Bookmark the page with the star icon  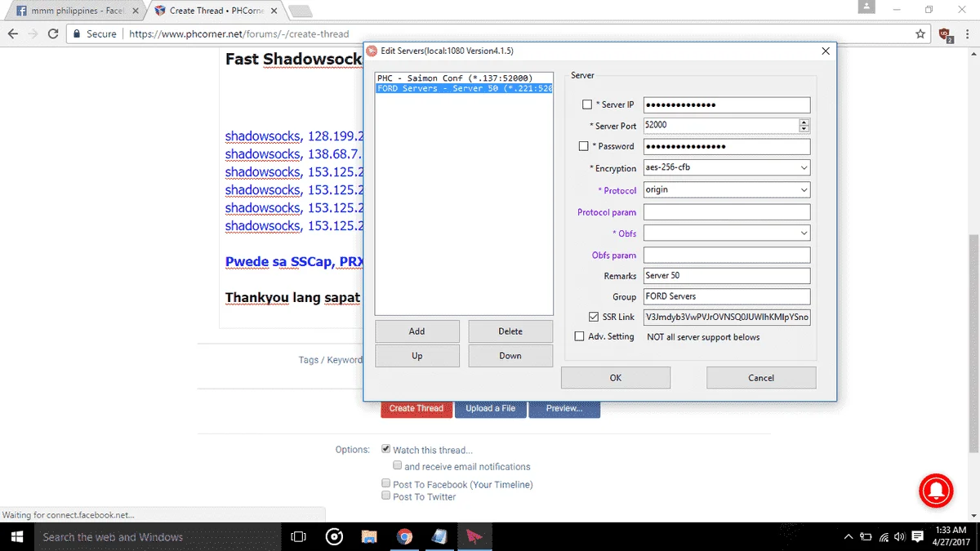[920, 34]
